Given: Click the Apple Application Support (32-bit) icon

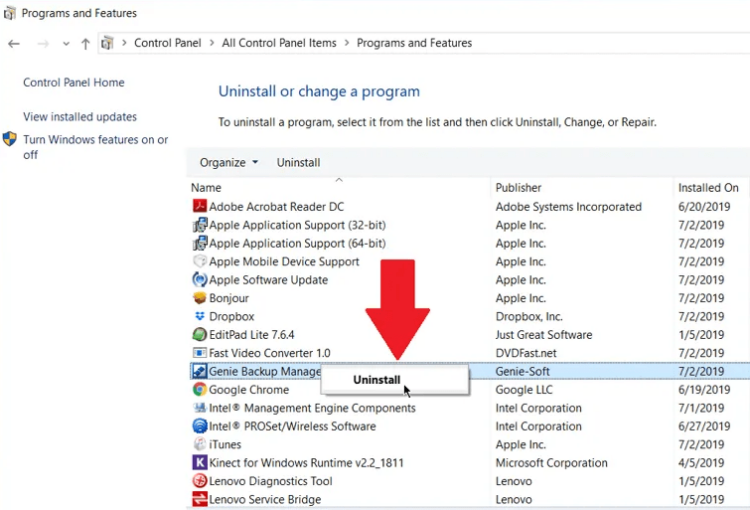Looking at the screenshot, I should (x=199, y=225).
